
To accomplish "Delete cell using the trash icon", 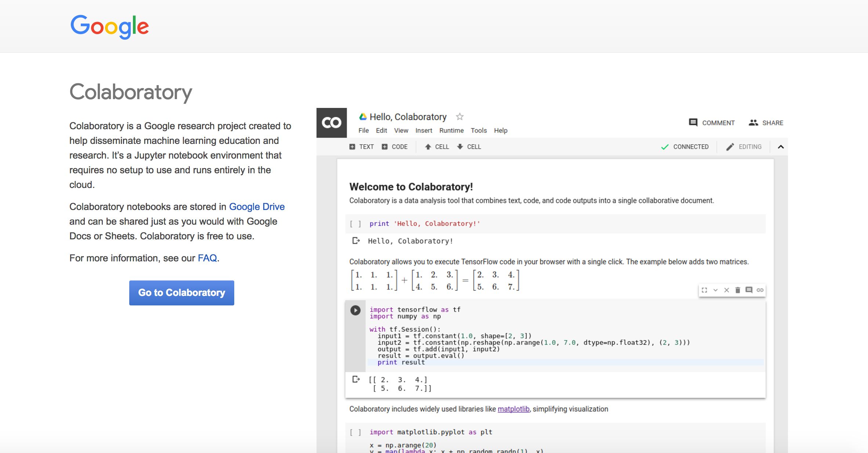I will 738,290.
